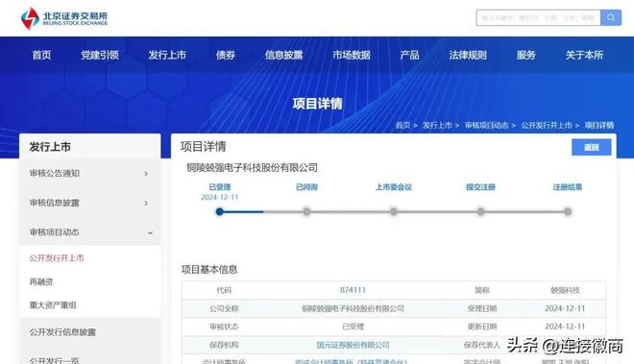Go to 审核项目动态 in the breadcrumb
The width and height of the screenshot is (634, 364).
[486, 126]
